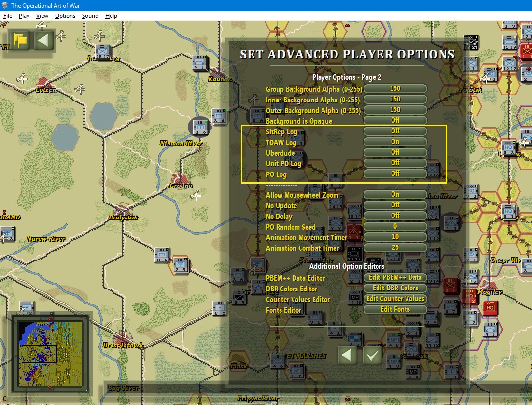The width and height of the screenshot is (532, 405).
Task: Click the airfield icon below Grodno
Action: 196,195
